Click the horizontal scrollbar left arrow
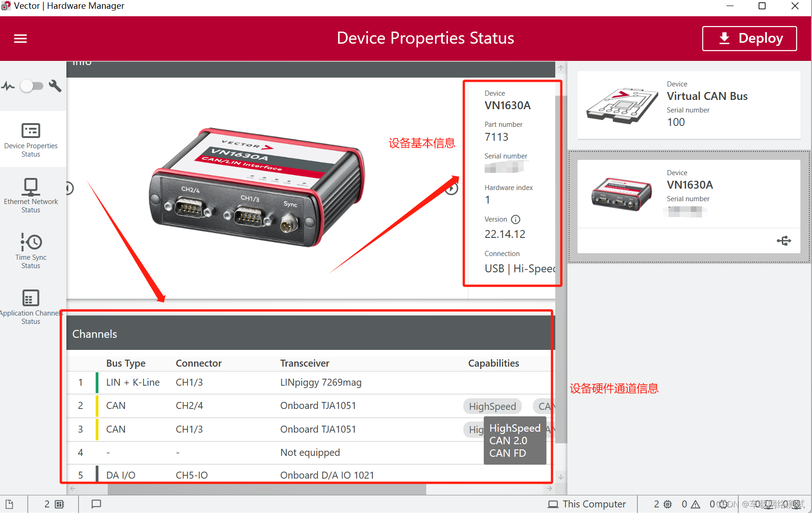Screen dimensions: 812x513 pyautogui.click(x=72, y=488)
